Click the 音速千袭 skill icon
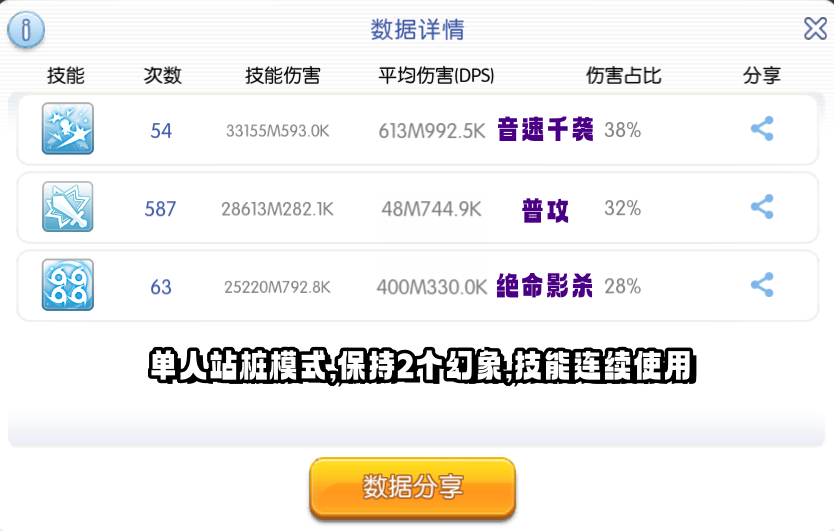This screenshot has height=531, width=834. [x=68, y=129]
